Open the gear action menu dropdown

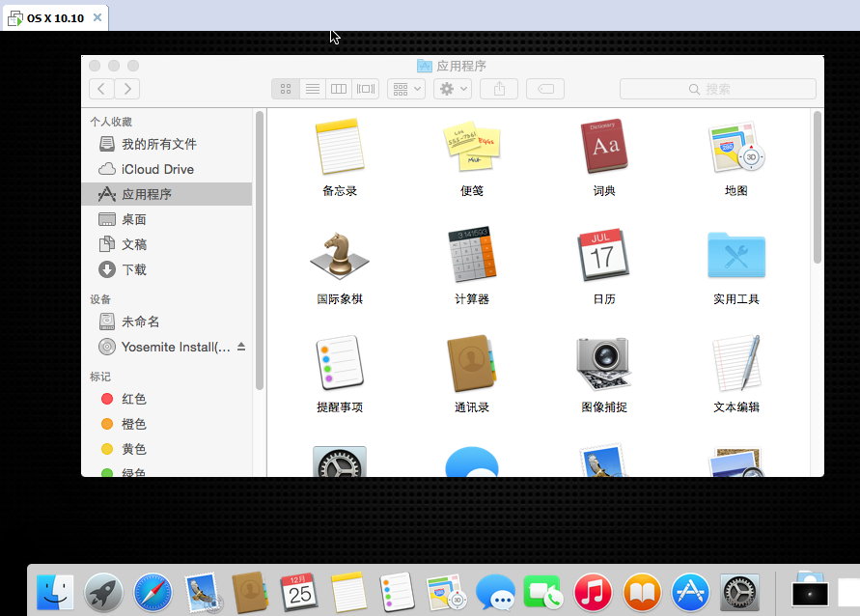coord(453,89)
